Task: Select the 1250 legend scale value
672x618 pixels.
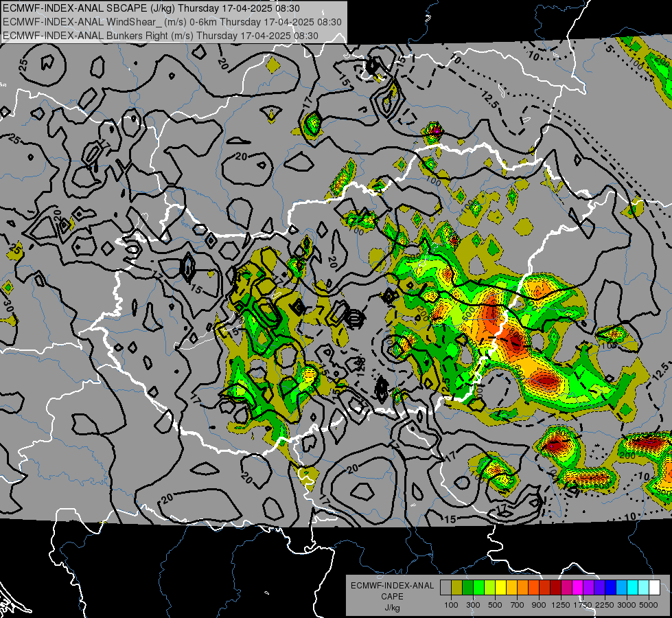Action: [x=561, y=605]
